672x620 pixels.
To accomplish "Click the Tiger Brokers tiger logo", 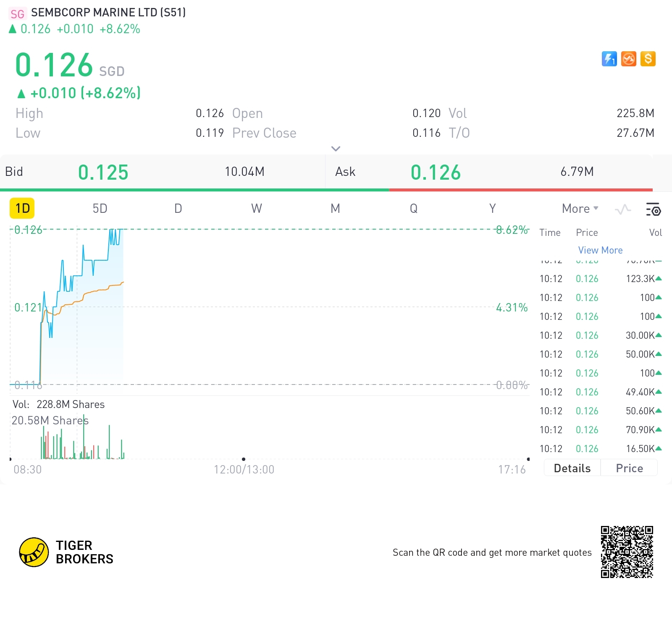I will (x=34, y=552).
